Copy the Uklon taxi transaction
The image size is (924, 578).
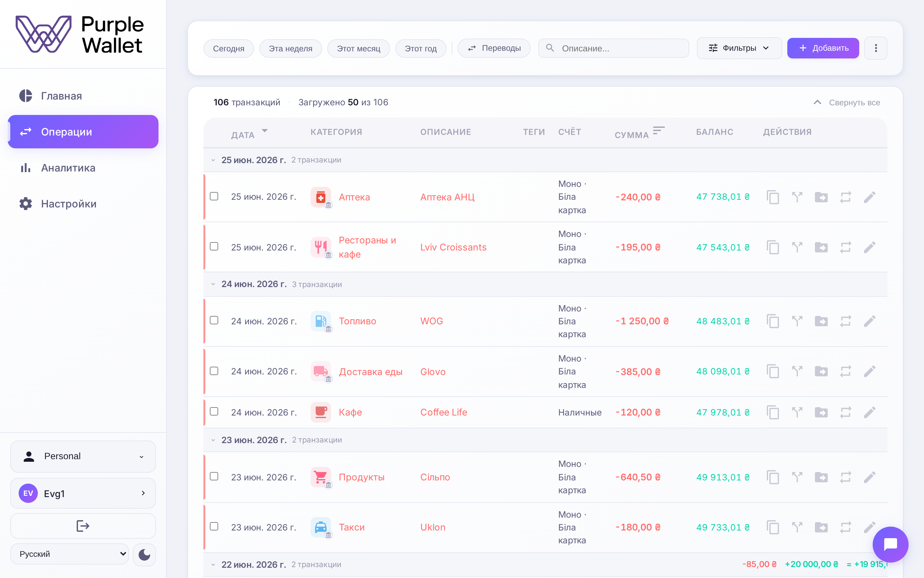(773, 527)
